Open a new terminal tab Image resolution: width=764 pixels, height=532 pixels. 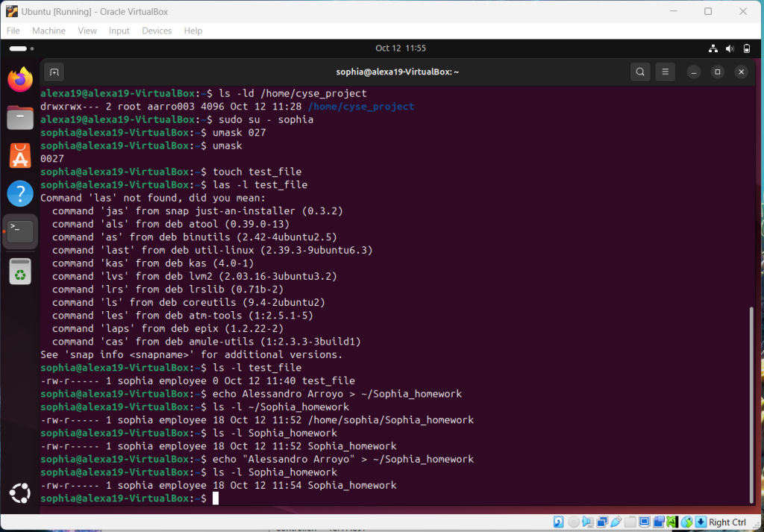click(54, 72)
